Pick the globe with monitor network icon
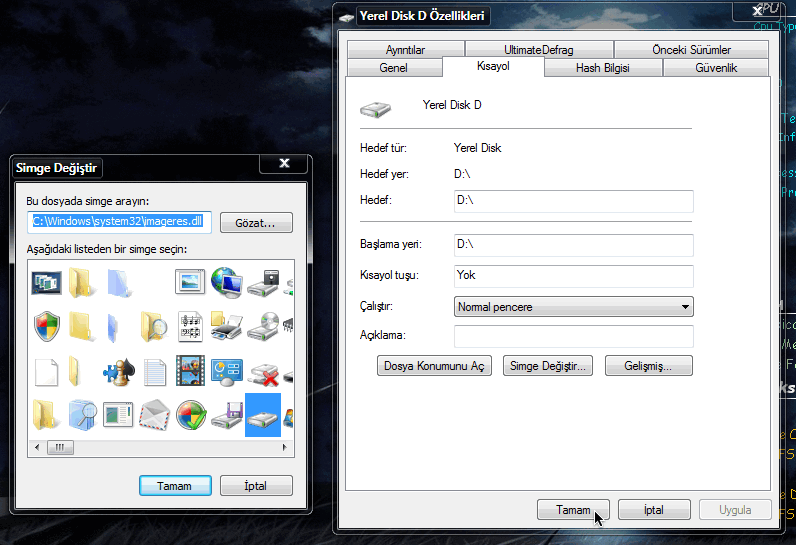The image size is (796, 545). pos(226,282)
